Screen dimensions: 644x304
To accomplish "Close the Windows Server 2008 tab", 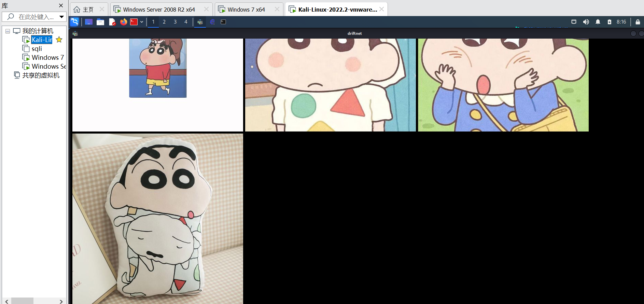I will [x=206, y=9].
